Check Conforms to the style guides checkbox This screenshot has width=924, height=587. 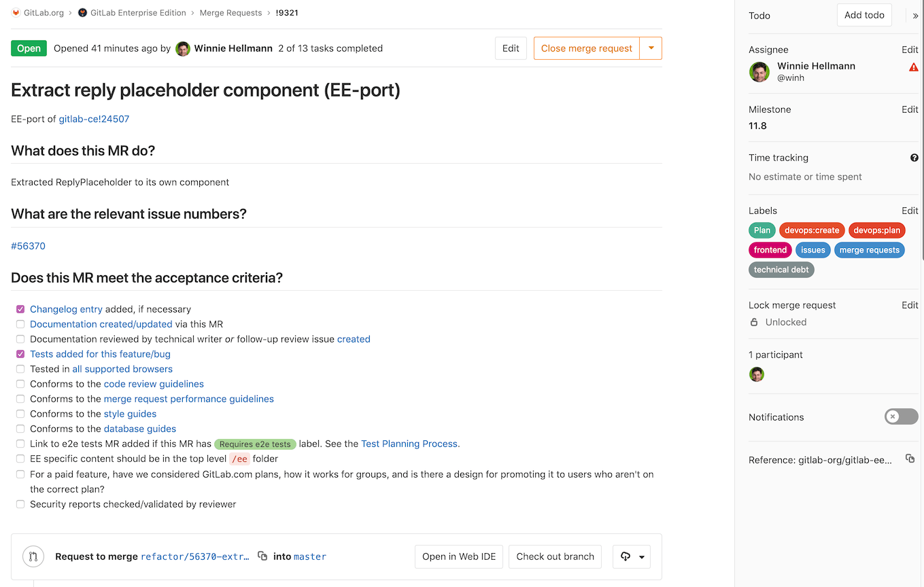(20, 414)
